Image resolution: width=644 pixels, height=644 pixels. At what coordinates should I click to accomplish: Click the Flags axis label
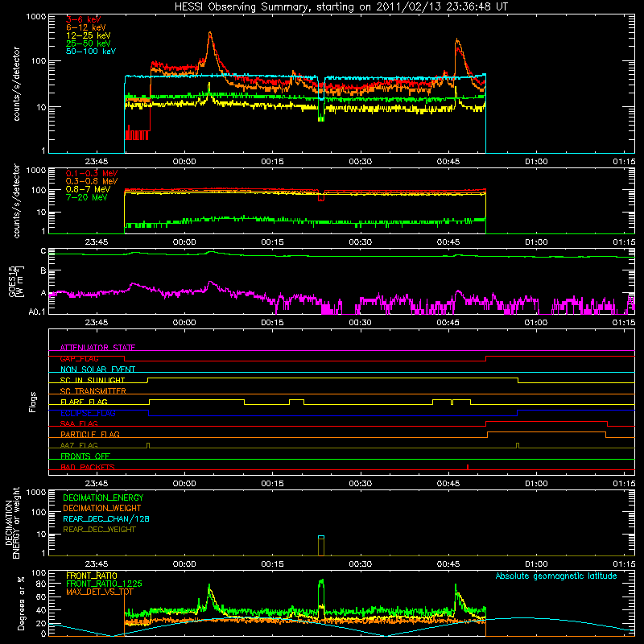[x=33, y=402]
